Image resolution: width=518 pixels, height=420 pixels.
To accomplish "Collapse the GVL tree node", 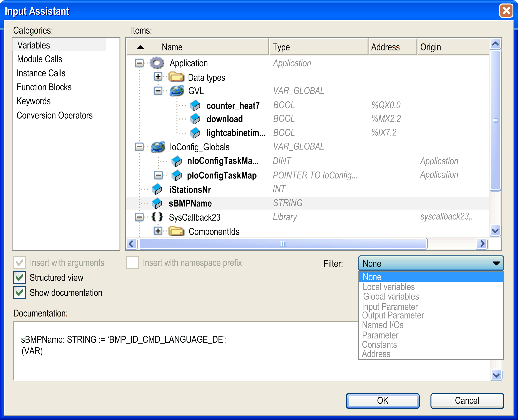I will 158,91.
